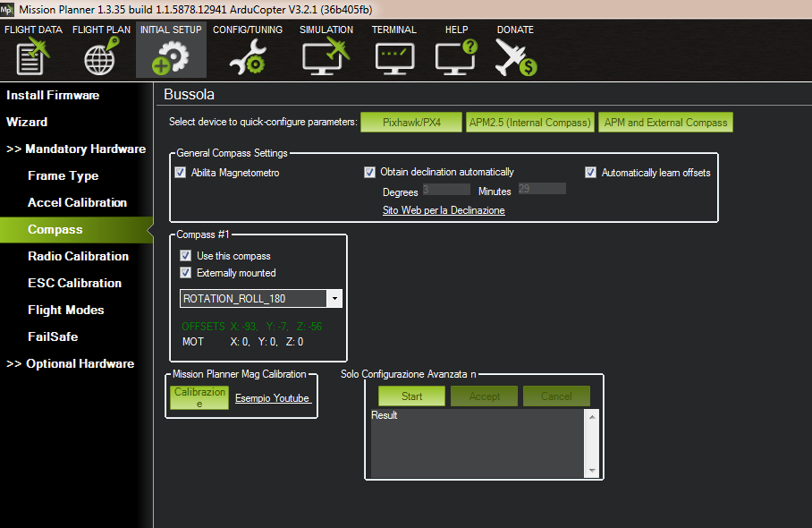Viewport: 812px width, 528px height.
Task: Click the Result scrollbar up arrow
Action: tap(592, 417)
